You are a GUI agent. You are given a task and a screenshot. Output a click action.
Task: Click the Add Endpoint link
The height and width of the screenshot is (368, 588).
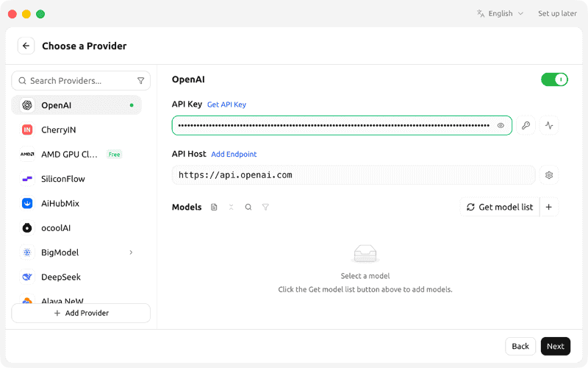(234, 154)
